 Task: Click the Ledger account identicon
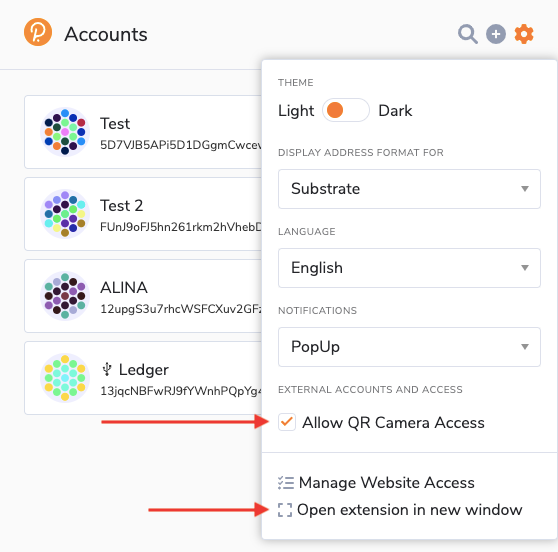coord(65,378)
